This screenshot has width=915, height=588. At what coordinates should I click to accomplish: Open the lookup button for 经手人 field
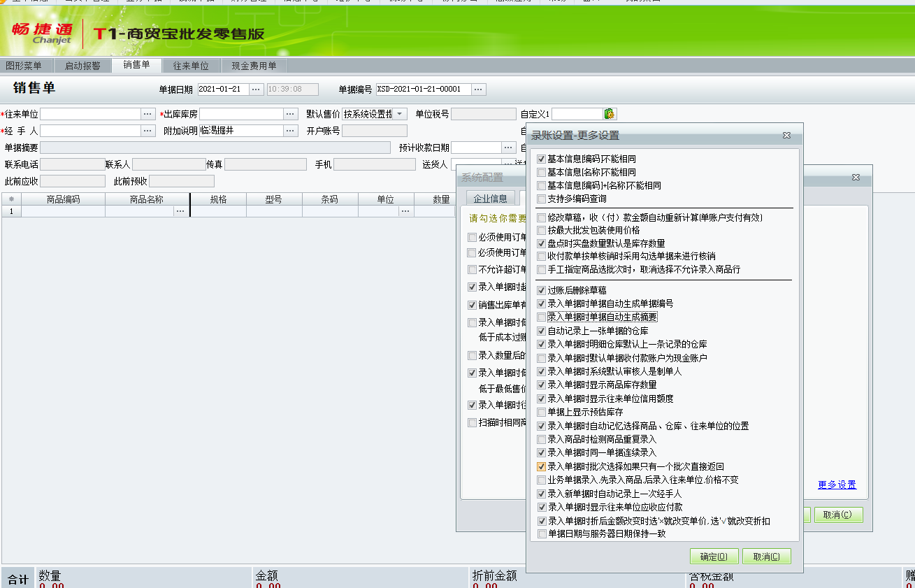(147, 131)
